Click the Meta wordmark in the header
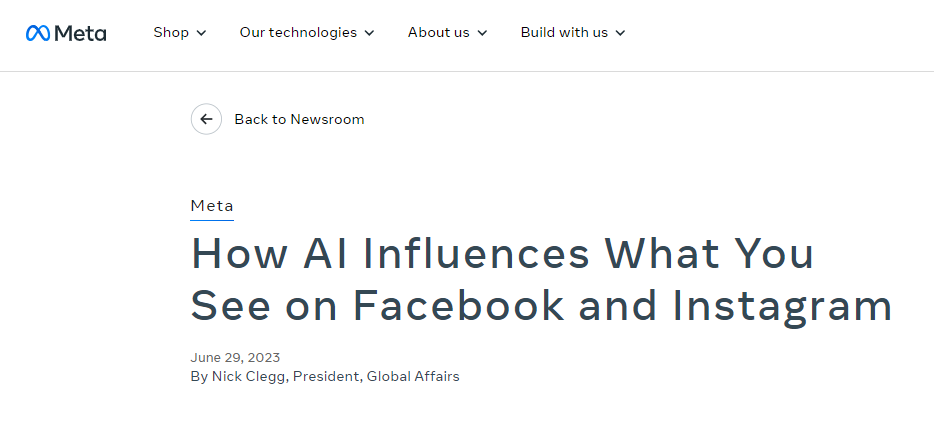 pyautogui.click(x=80, y=33)
